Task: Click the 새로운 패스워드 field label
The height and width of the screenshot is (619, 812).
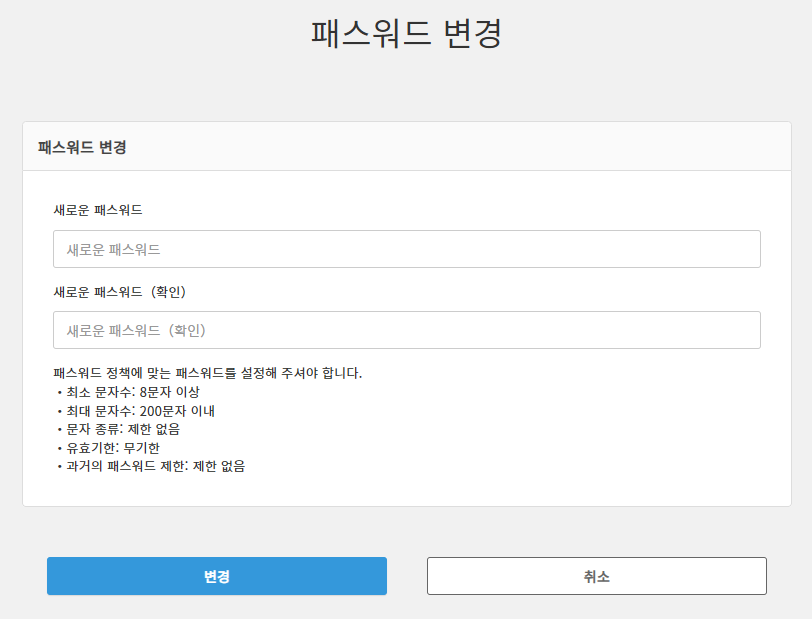Action: click(x=98, y=210)
